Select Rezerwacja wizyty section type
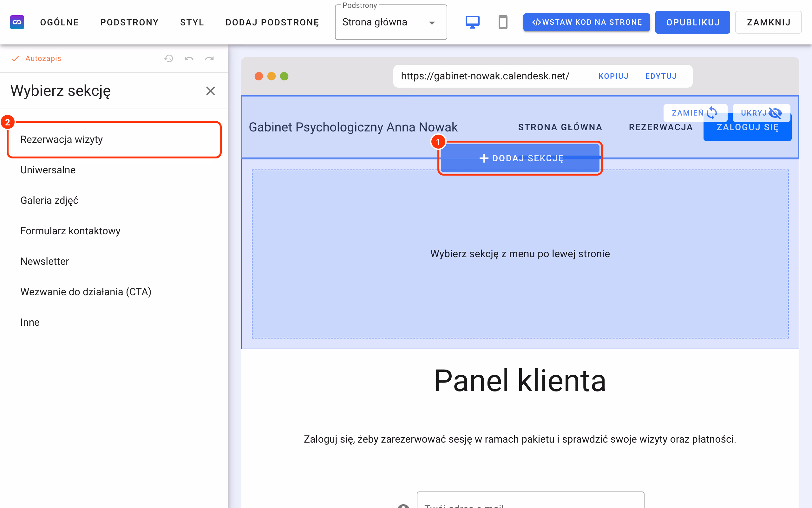Viewport: 812px width, 508px height. (114, 139)
